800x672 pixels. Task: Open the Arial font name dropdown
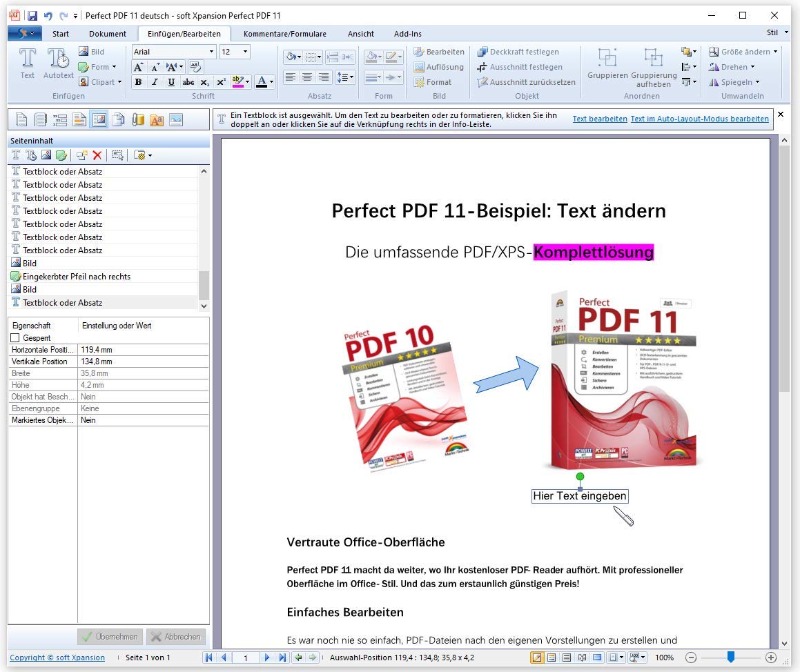[211, 52]
